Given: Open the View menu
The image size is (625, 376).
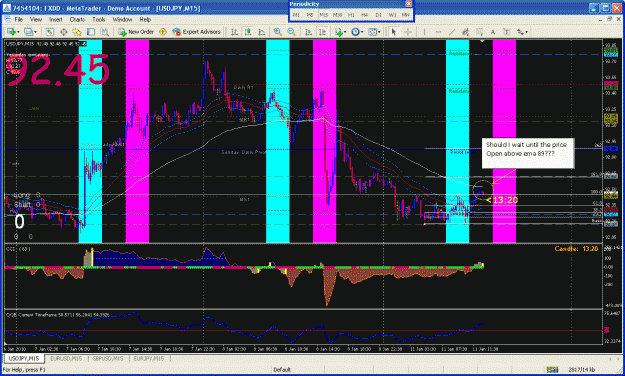Looking at the screenshot, I should (x=36, y=19).
